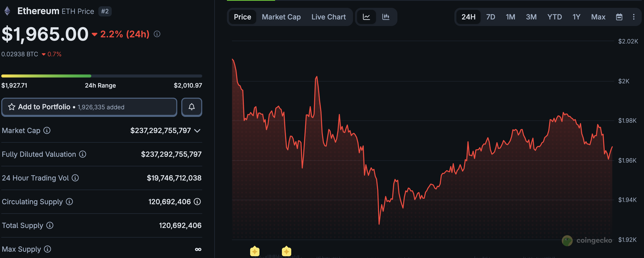Open the 24h price change info icon
Viewport: 644px width, 258px height.
(157, 34)
